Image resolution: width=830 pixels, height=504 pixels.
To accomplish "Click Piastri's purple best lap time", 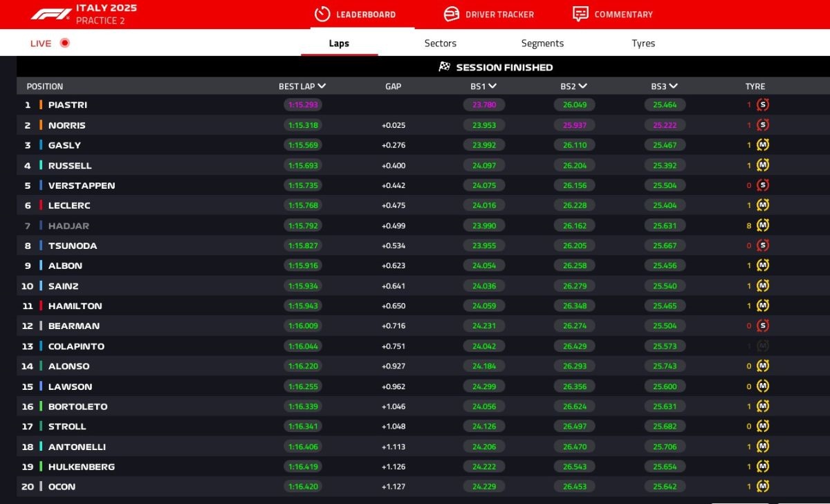I will click(302, 105).
